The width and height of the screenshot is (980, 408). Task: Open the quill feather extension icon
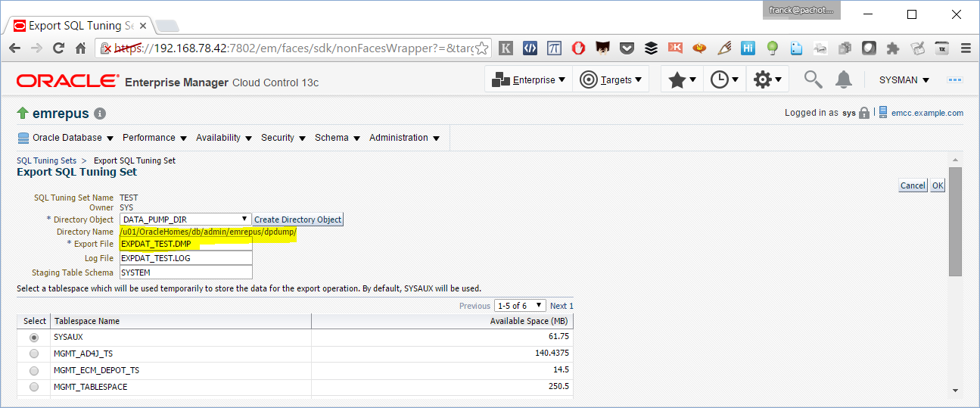click(724, 48)
